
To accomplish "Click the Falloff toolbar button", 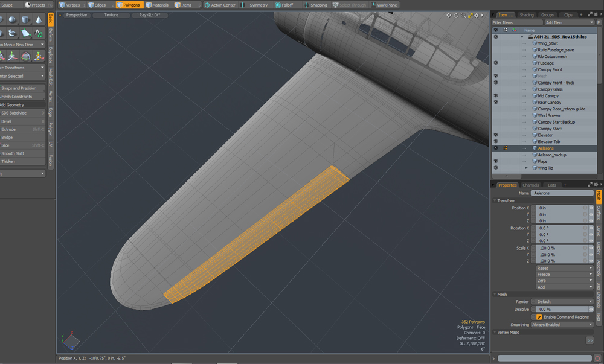I will click(284, 5).
